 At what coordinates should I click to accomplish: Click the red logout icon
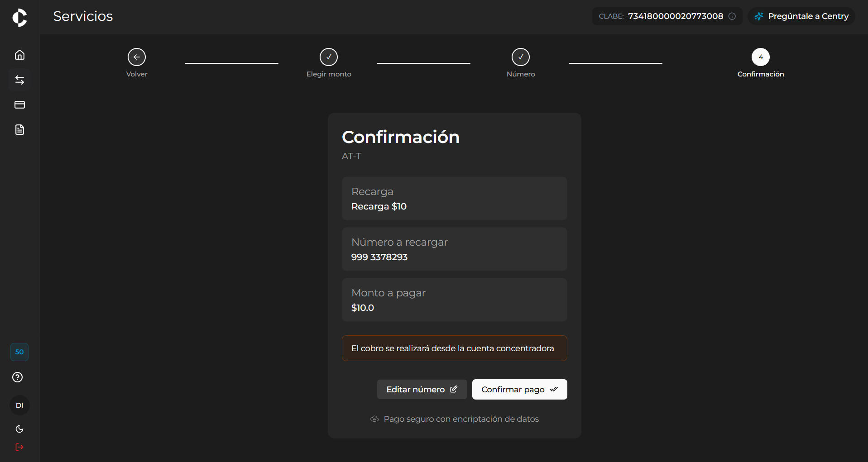(19, 447)
